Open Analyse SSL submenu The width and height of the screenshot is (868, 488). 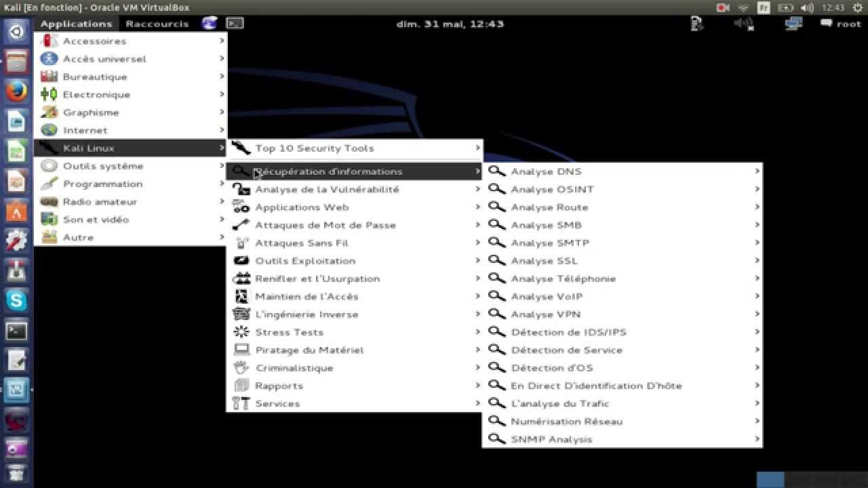623,260
